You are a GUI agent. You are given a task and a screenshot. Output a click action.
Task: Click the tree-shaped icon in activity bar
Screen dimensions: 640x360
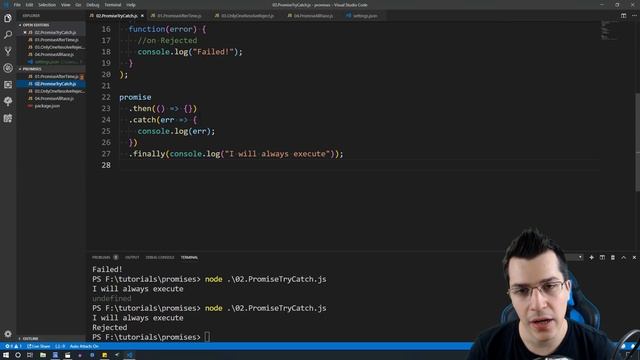tap(8, 101)
